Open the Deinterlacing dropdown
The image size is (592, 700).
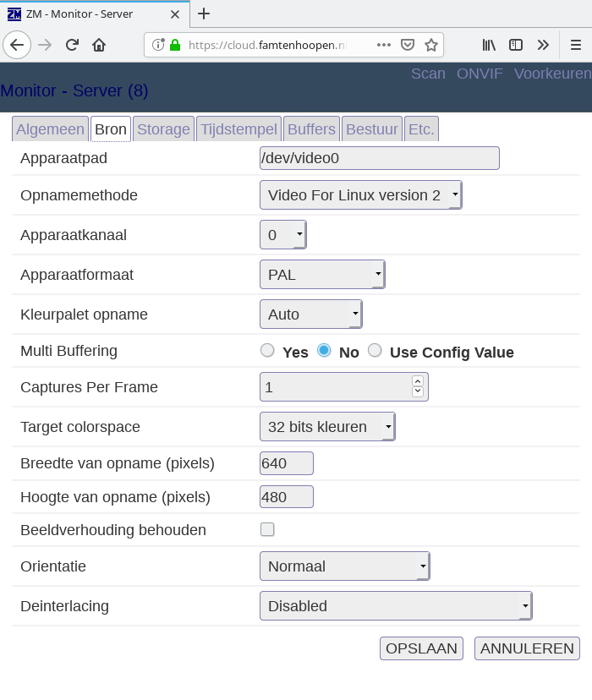pos(395,606)
